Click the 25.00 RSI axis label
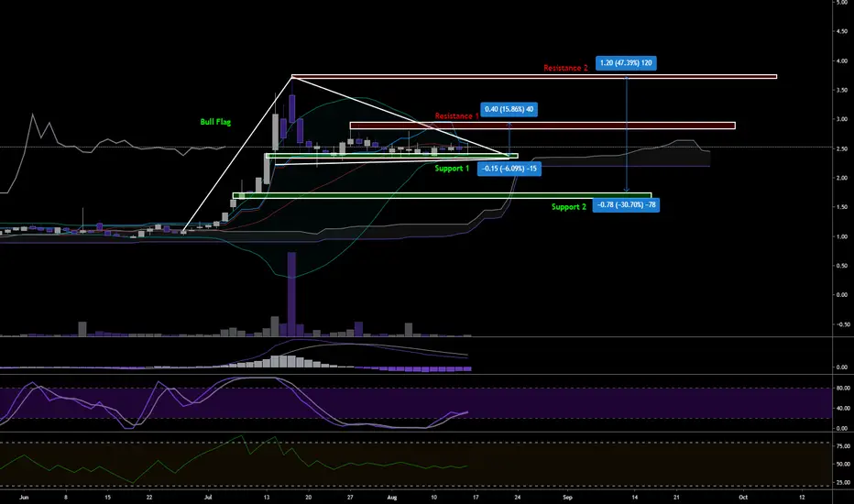854x504 pixels. point(843,482)
